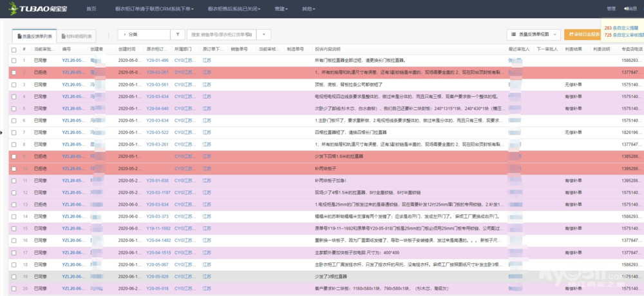Tick the select-all checkbox in table header

point(14,49)
